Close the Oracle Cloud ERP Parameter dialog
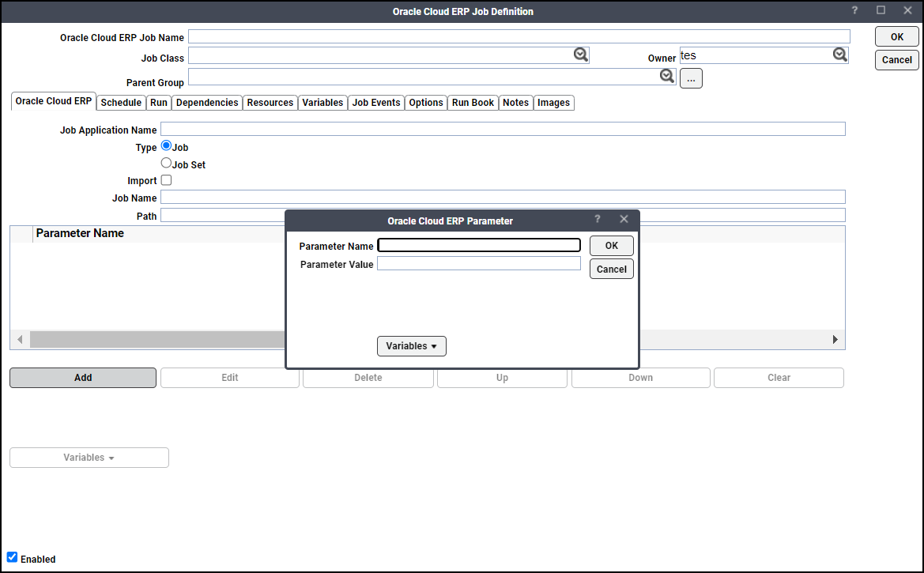This screenshot has width=924, height=573. (624, 219)
